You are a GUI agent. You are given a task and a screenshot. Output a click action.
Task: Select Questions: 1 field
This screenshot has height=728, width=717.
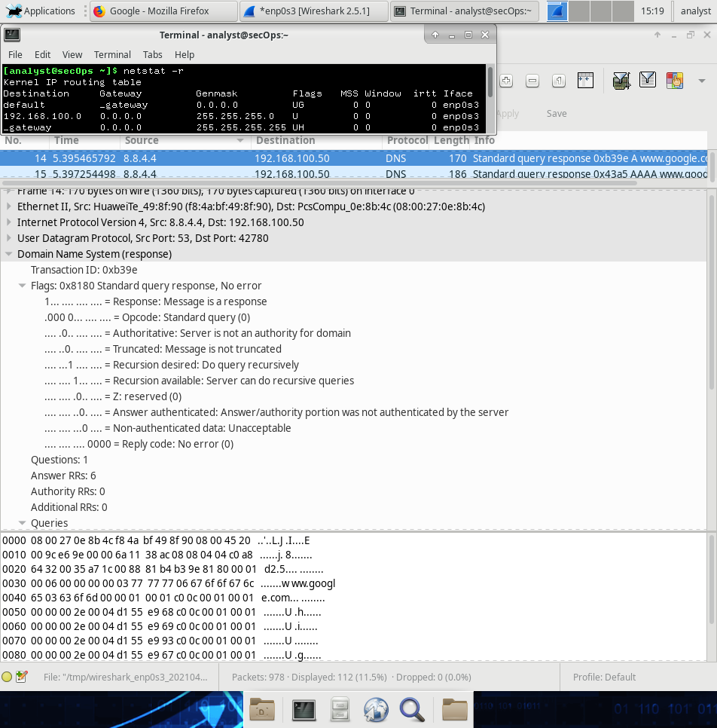pyautogui.click(x=59, y=460)
